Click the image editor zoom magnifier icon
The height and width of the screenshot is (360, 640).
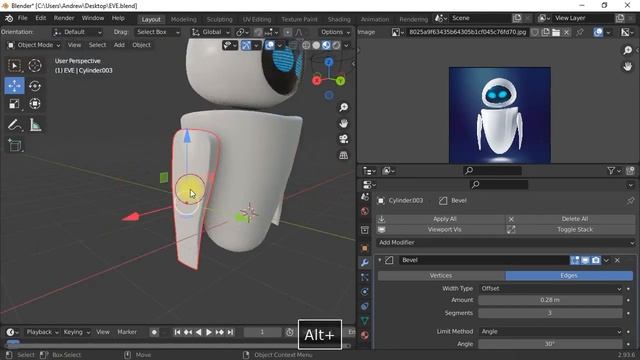(627, 50)
